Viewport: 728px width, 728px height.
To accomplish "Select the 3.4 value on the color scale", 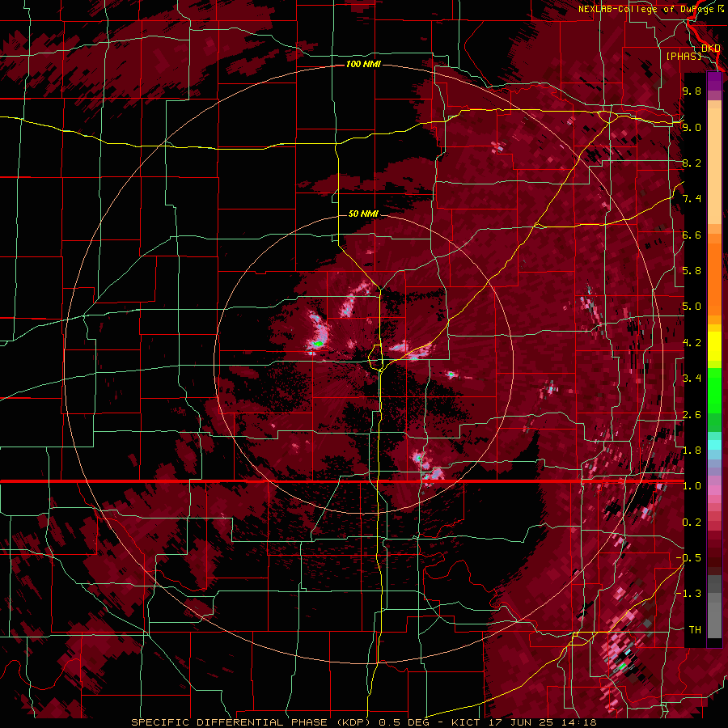I will click(692, 379).
